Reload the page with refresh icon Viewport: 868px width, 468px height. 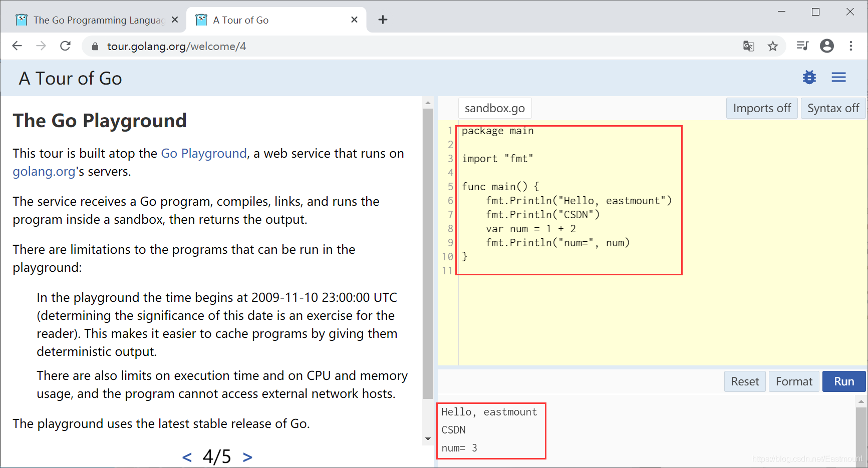pyautogui.click(x=65, y=46)
